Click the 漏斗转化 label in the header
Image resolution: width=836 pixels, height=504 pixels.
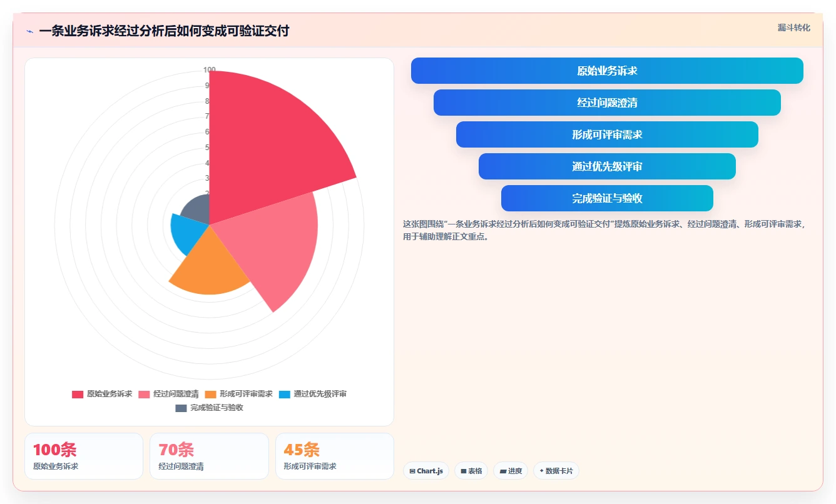793,28
